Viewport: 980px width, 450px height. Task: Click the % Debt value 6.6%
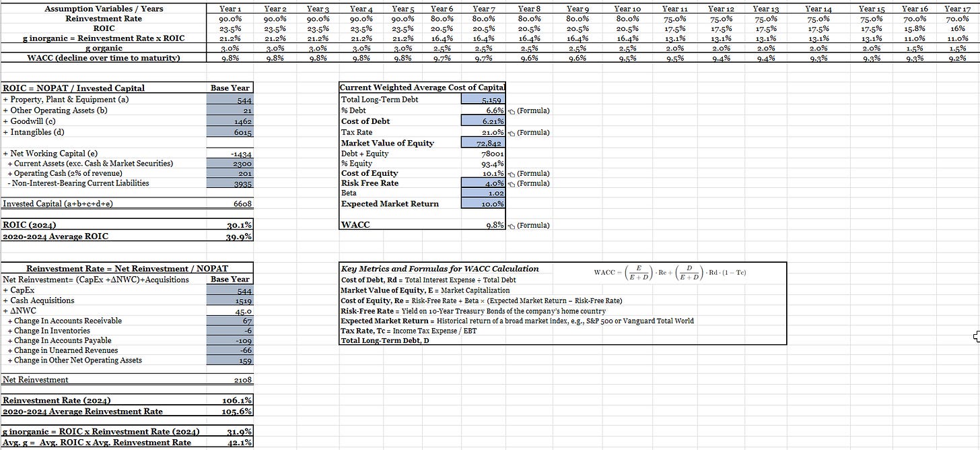coord(483,110)
